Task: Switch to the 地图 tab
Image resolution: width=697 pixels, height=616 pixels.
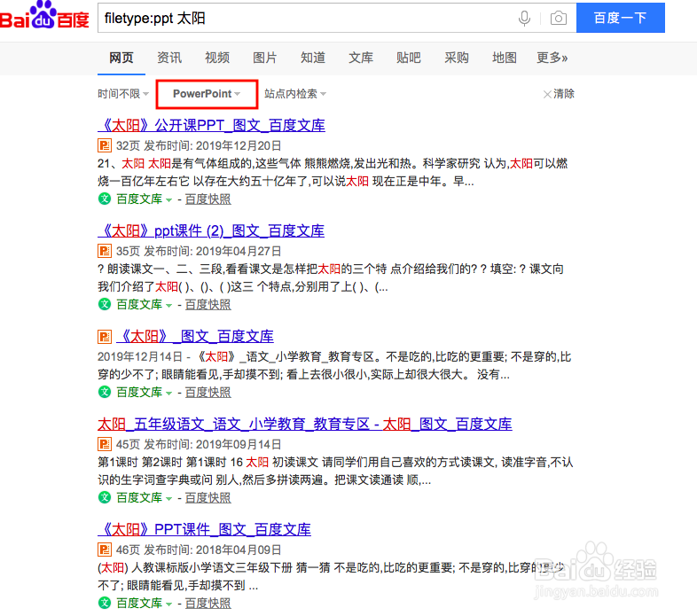Action: click(x=505, y=58)
